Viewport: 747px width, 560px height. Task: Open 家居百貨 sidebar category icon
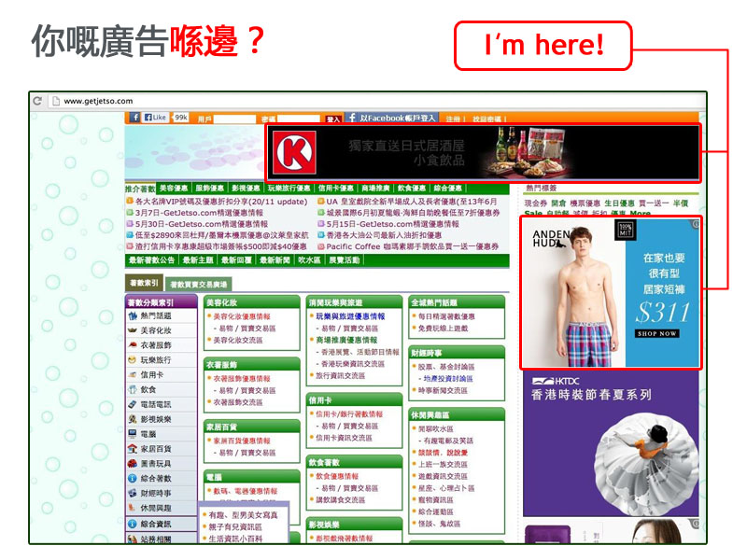133,449
